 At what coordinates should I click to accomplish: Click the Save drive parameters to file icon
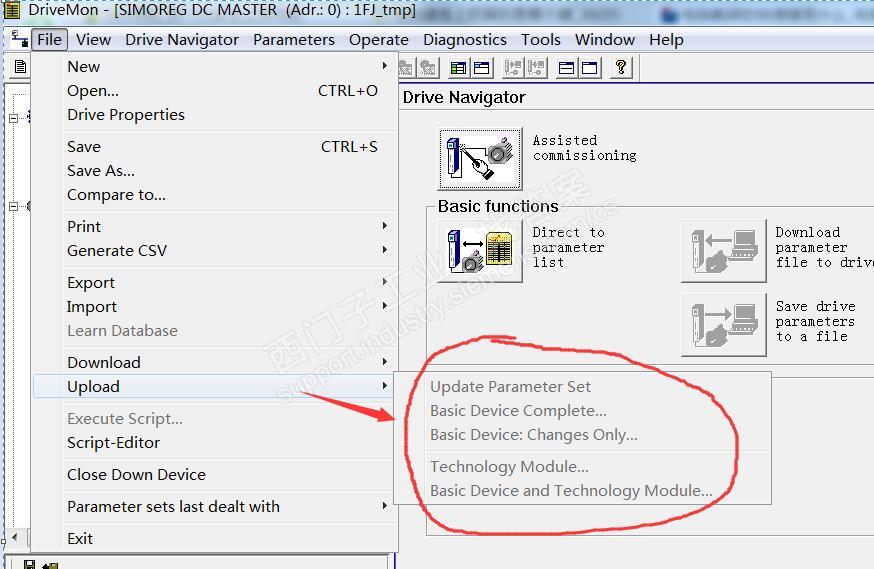(724, 325)
